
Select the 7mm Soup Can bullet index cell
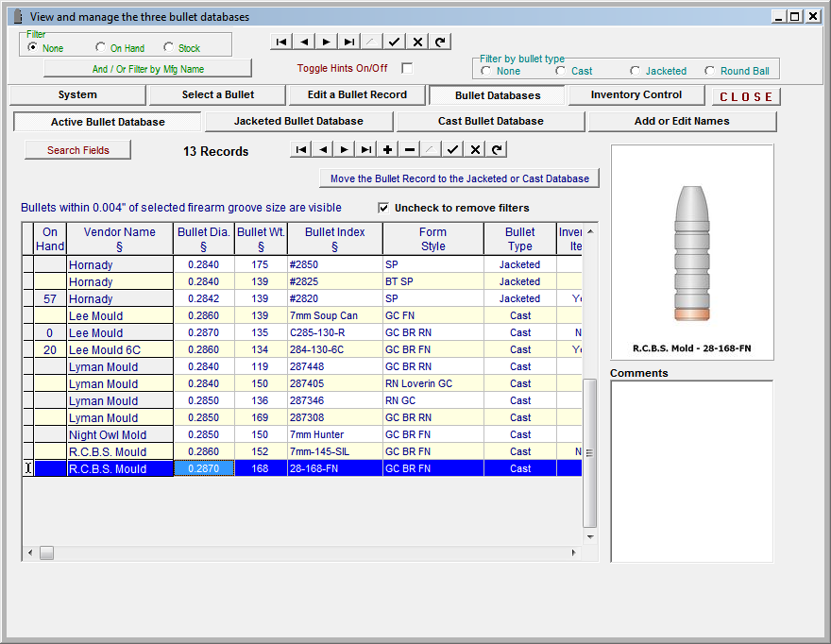[335, 315]
